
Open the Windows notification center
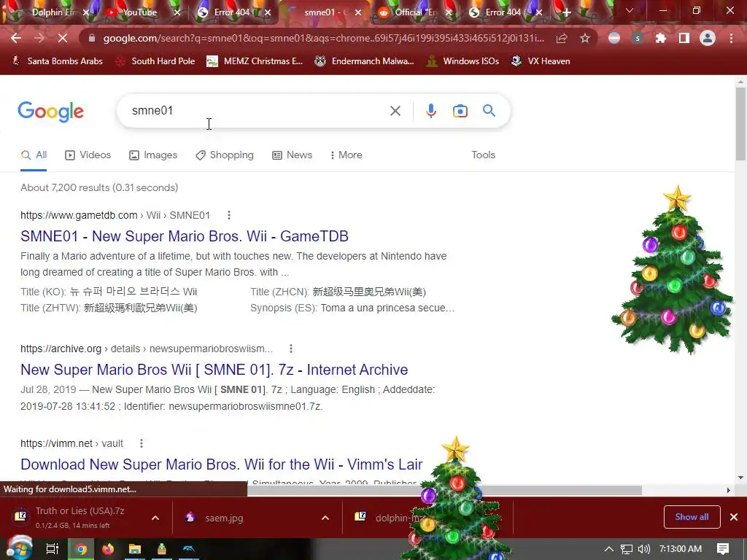pyautogui.click(x=723, y=549)
